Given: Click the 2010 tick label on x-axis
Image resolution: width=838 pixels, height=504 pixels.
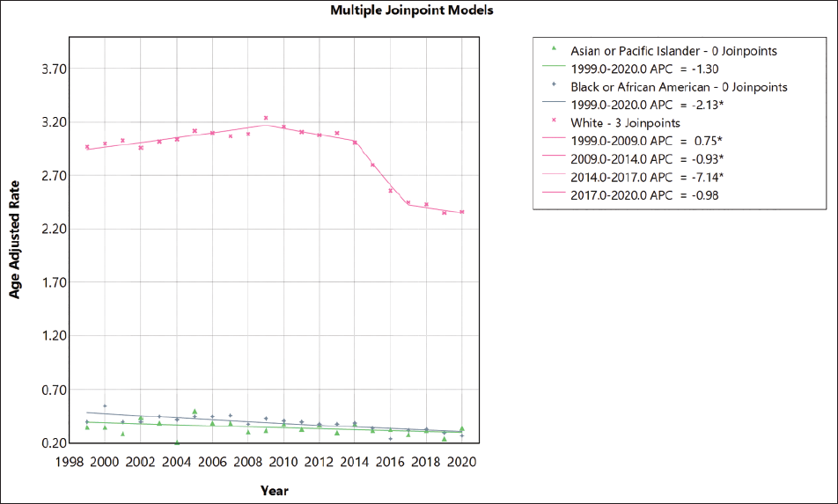Looking at the screenshot, I should click(283, 462).
